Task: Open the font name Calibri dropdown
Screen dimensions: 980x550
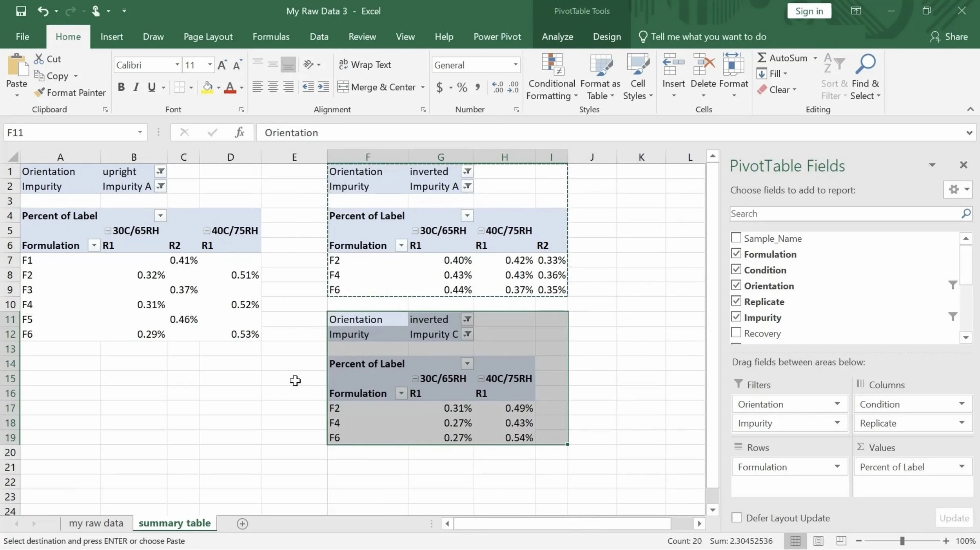Action: click(177, 65)
